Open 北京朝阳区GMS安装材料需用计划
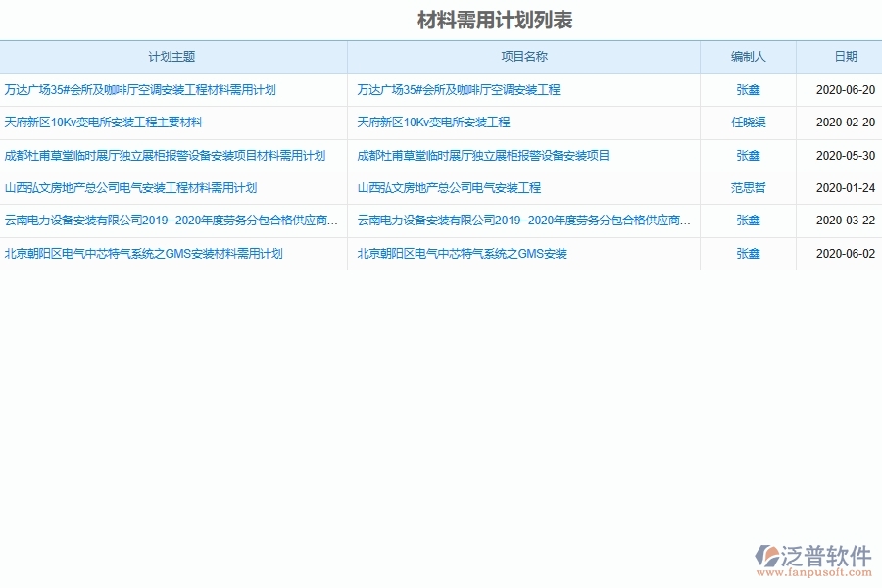Image resolution: width=882 pixels, height=588 pixels. (x=143, y=253)
